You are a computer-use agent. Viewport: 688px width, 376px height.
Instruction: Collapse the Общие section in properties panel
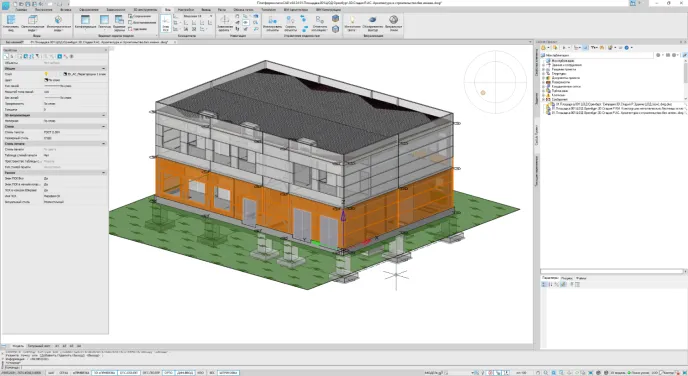coord(104,68)
